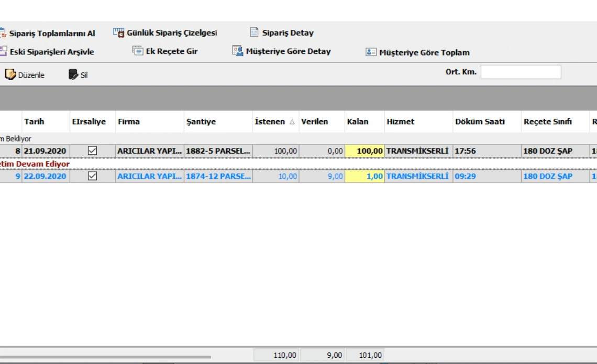Toggle EIrsaliye checkbox for 21.09.2020 order
The image size is (597, 364).
click(93, 151)
